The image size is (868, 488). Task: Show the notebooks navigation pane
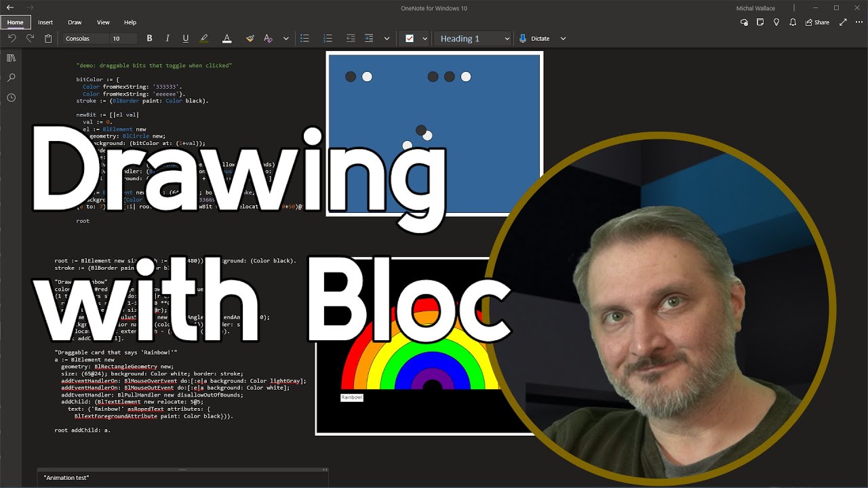click(x=11, y=58)
